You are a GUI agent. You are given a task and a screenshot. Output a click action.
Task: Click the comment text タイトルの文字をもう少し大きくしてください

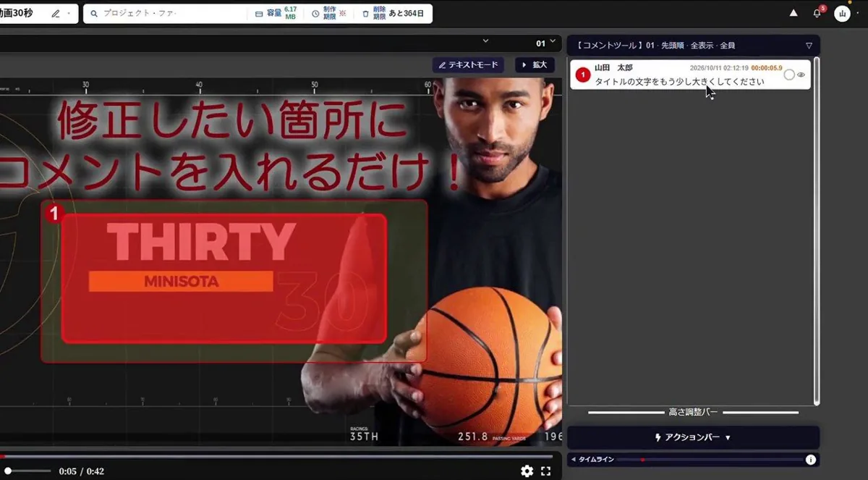coord(679,82)
